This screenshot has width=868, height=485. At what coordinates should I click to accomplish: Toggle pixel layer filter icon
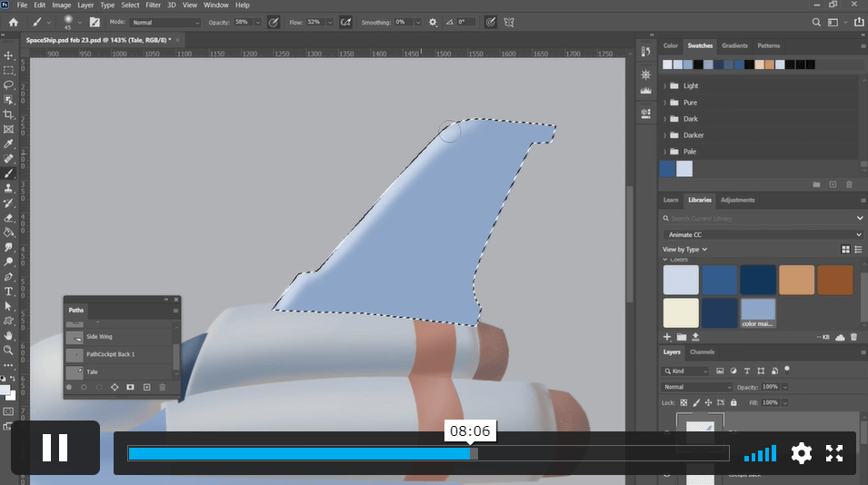pos(720,371)
